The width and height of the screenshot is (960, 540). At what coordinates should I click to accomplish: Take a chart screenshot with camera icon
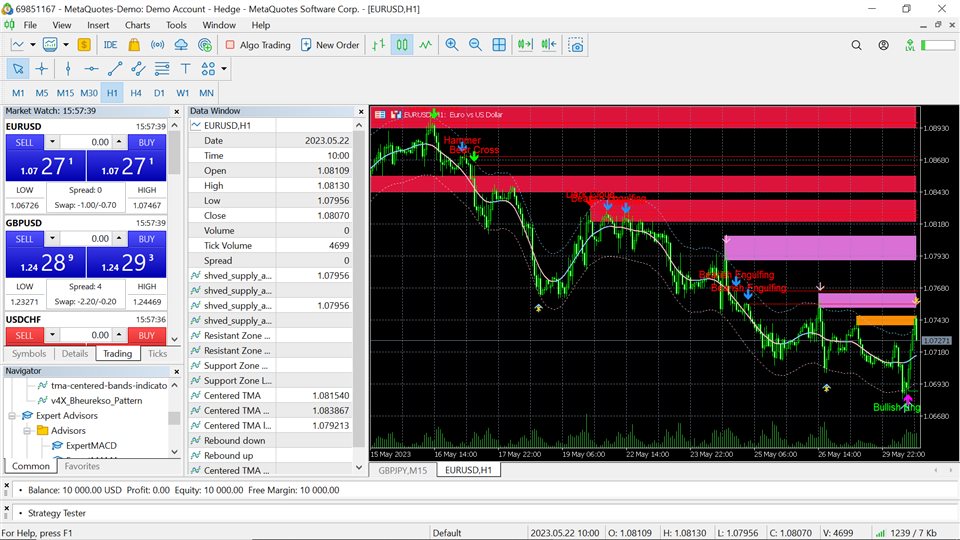pyautogui.click(x=576, y=45)
